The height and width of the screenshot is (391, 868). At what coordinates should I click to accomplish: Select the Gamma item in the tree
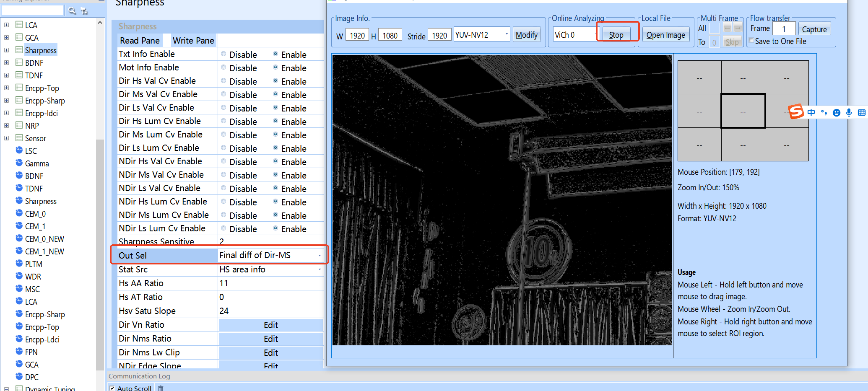(x=37, y=163)
